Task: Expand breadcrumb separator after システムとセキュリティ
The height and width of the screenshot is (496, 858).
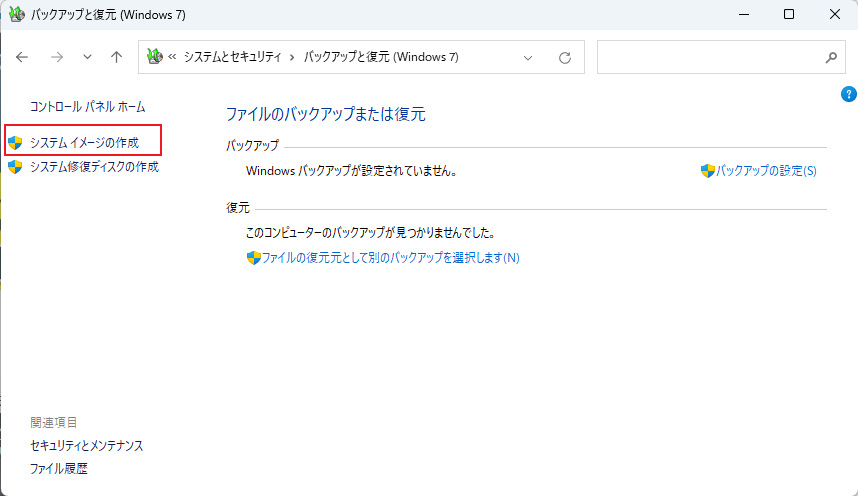Action: (292, 57)
